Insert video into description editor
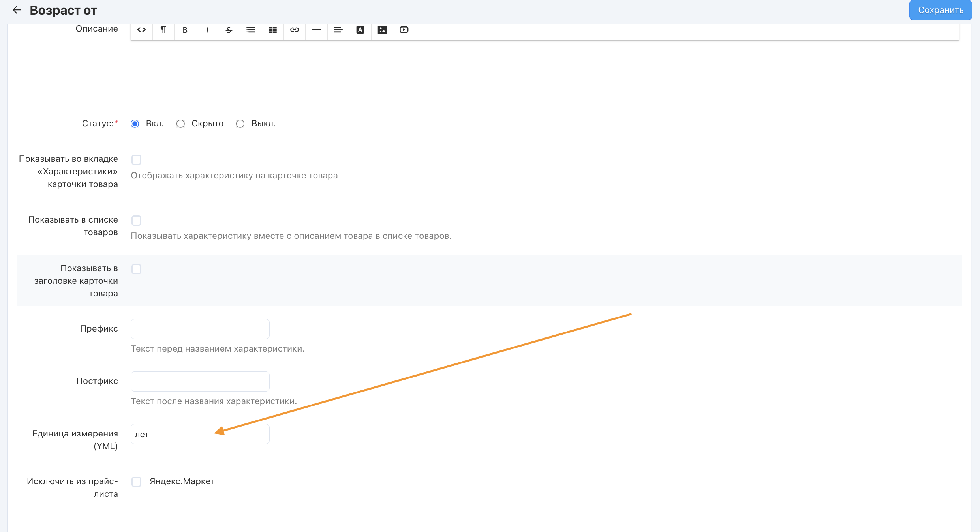 point(404,30)
